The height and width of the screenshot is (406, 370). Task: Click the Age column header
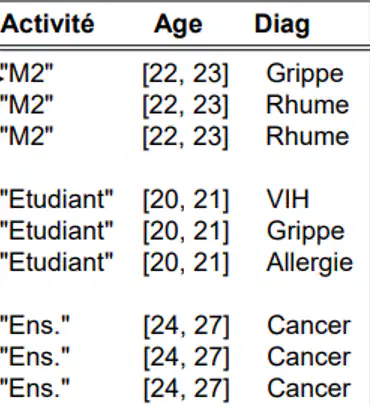(178, 25)
